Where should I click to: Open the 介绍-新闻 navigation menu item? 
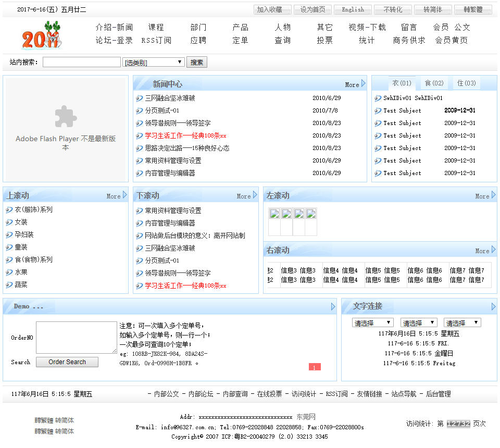[114, 27]
